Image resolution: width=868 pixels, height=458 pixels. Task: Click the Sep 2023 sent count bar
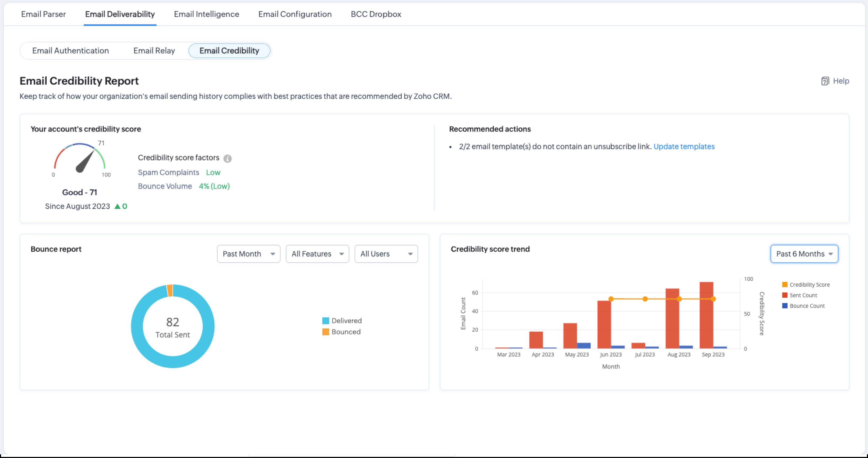[706, 323]
